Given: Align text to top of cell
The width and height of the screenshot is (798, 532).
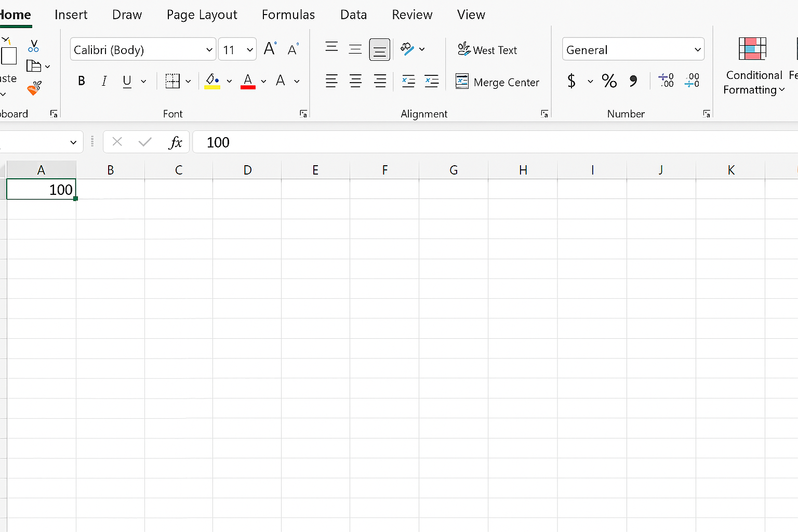Looking at the screenshot, I should pos(331,47).
